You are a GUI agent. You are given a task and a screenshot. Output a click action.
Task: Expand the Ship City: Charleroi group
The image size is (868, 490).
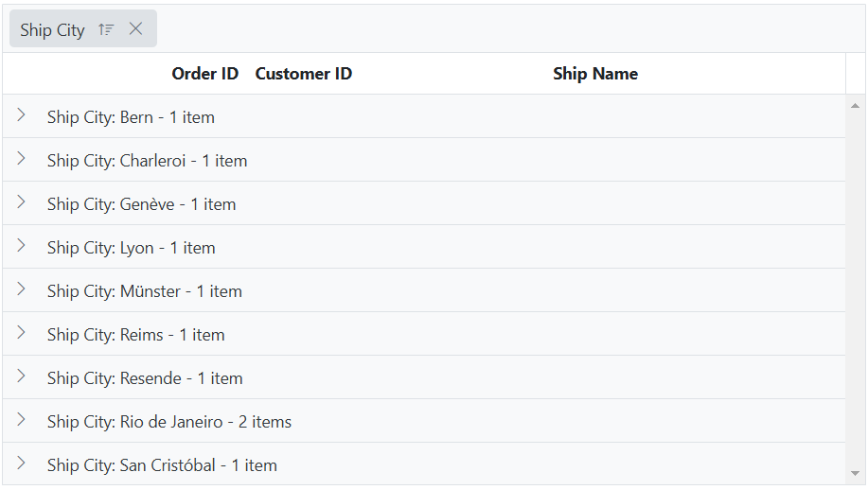(x=21, y=159)
